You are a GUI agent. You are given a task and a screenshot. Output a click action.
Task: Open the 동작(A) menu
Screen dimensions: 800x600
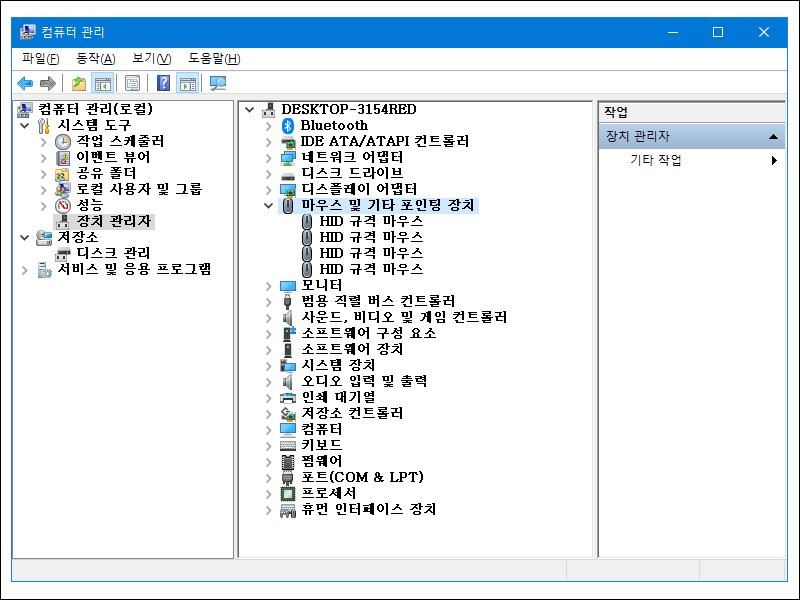95,59
